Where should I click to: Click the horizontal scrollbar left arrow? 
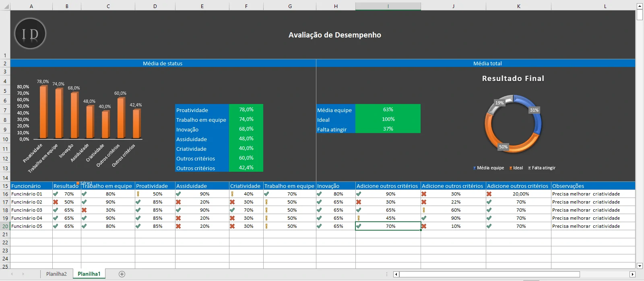(396, 274)
